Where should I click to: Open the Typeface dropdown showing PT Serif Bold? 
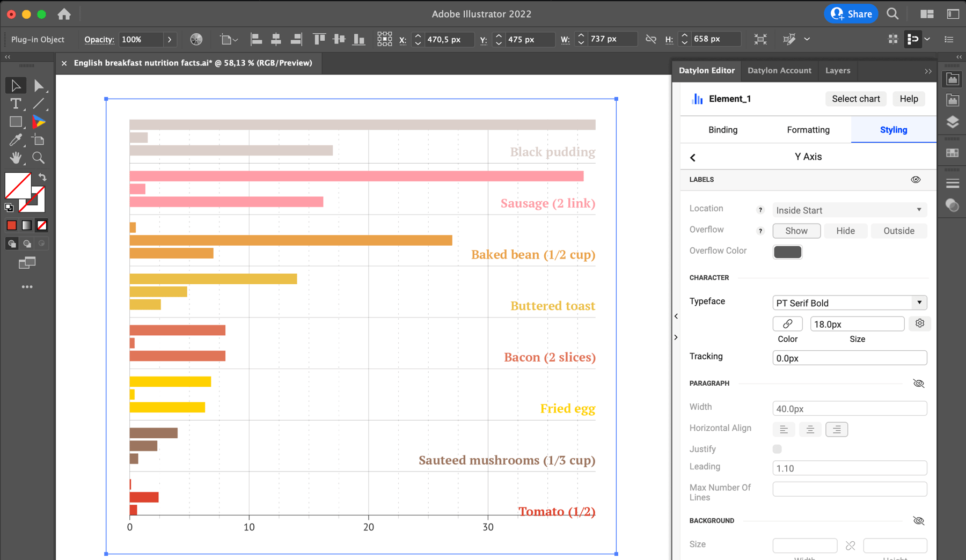pos(850,303)
